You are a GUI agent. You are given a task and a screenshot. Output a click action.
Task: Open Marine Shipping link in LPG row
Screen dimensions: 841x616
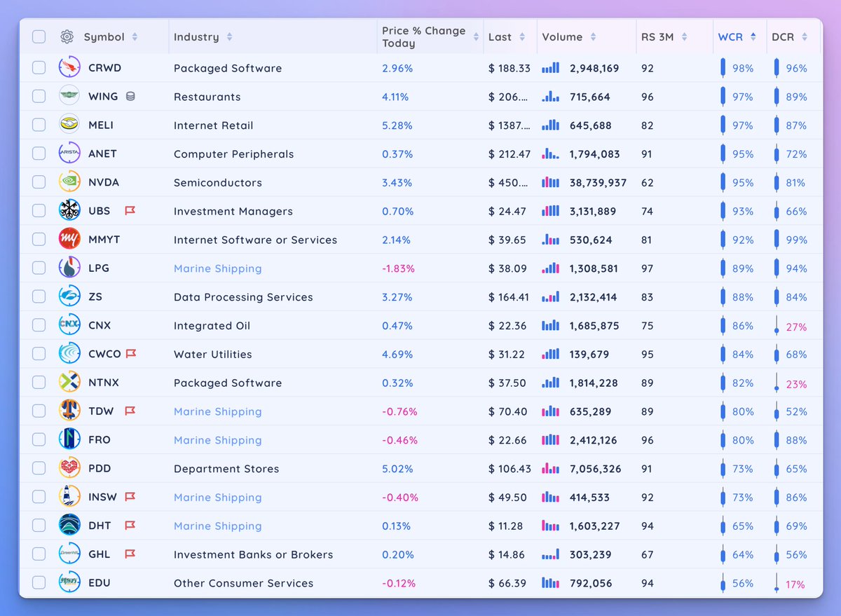(217, 268)
